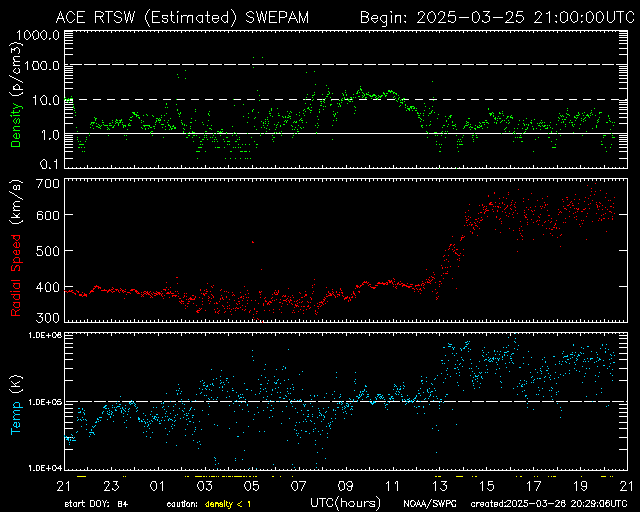The width and height of the screenshot is (640, 512).
Task: Click the "300" speed tick label
Action: 48,318
